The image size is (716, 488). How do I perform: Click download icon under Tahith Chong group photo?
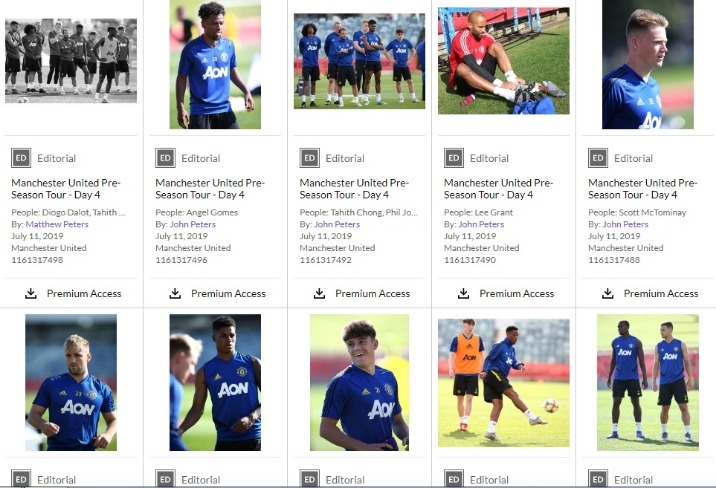point(319,294)
